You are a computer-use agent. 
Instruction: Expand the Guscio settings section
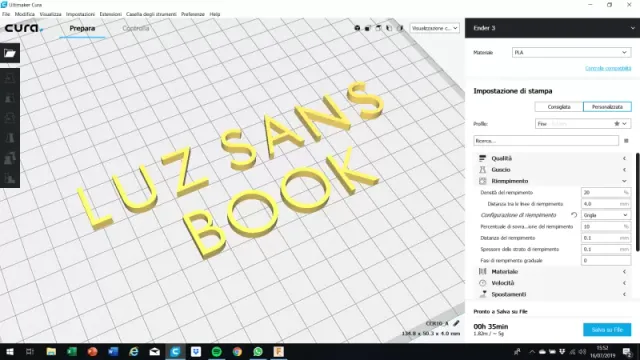pos(553,169)
